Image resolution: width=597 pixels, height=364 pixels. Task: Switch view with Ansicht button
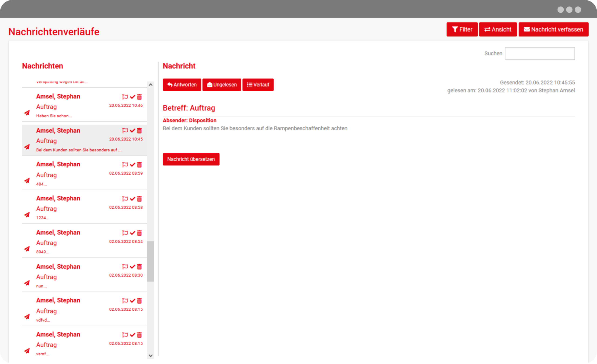(x=498, y=30)
